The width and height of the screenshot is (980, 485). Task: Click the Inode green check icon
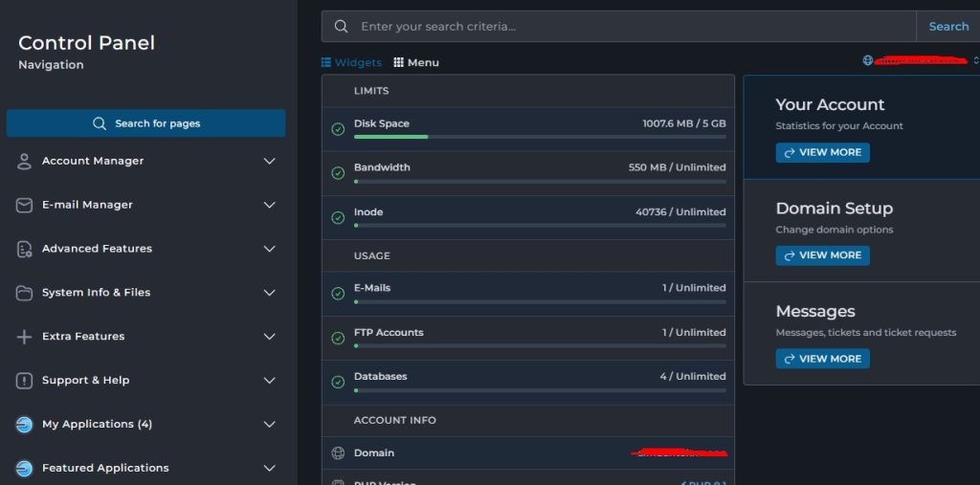pos(338,217)
